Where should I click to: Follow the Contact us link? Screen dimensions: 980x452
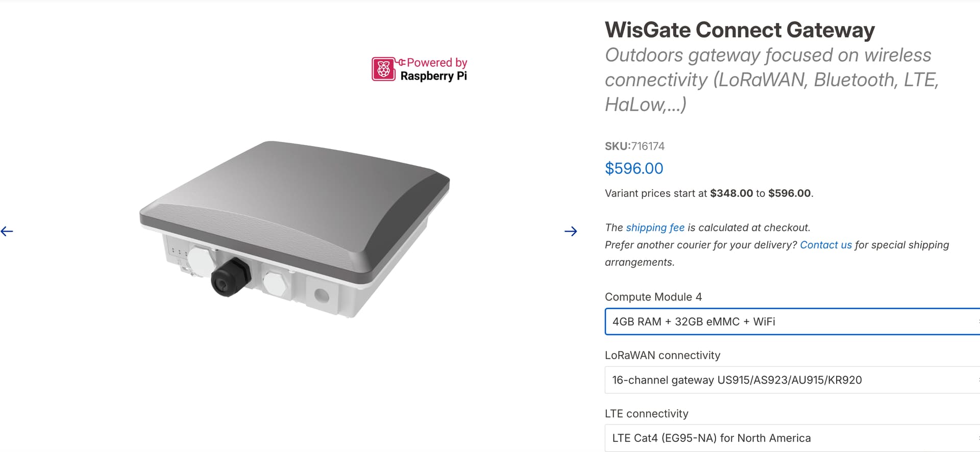click(x=825, y=245)
